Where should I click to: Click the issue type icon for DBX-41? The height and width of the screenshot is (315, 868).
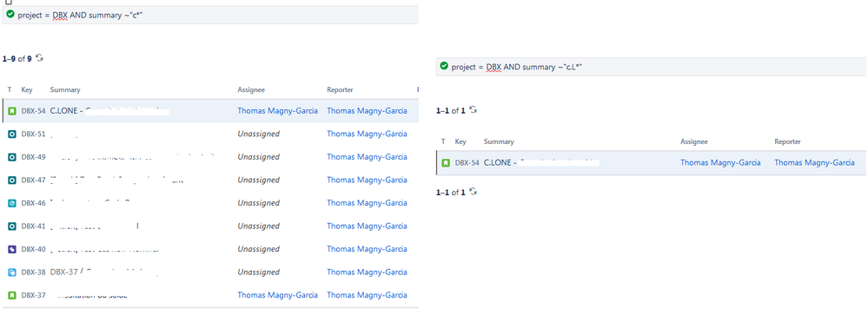point(11,226)
